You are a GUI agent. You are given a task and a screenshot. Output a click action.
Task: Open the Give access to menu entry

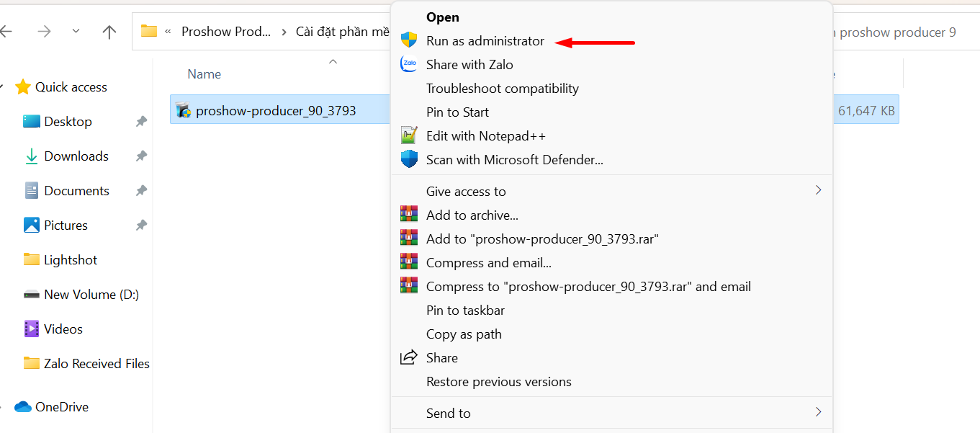point(466,191)
